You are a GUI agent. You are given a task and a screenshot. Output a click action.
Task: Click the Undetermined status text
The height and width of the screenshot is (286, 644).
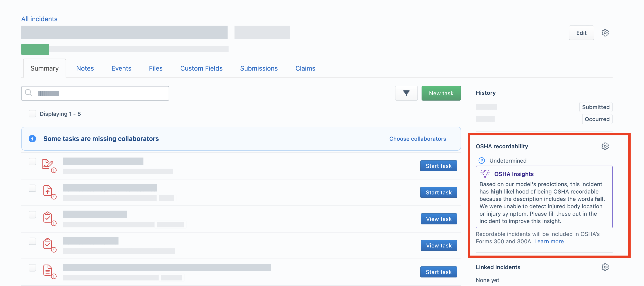tap(508, 161)
